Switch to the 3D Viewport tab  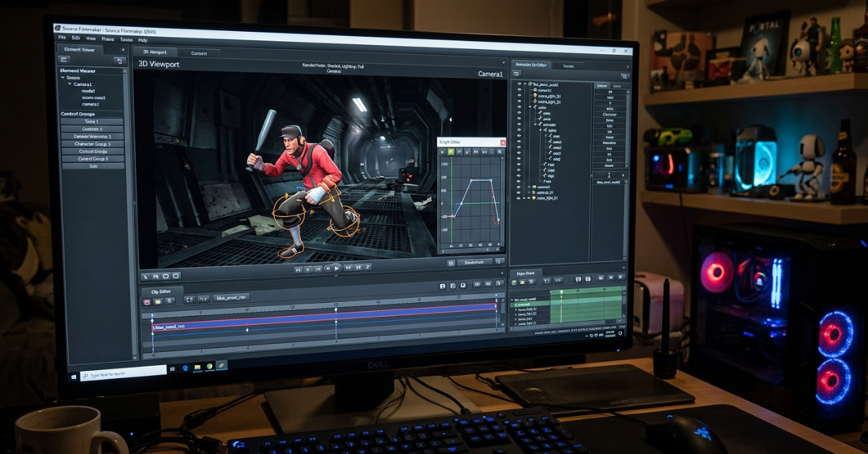pos(155,52)
